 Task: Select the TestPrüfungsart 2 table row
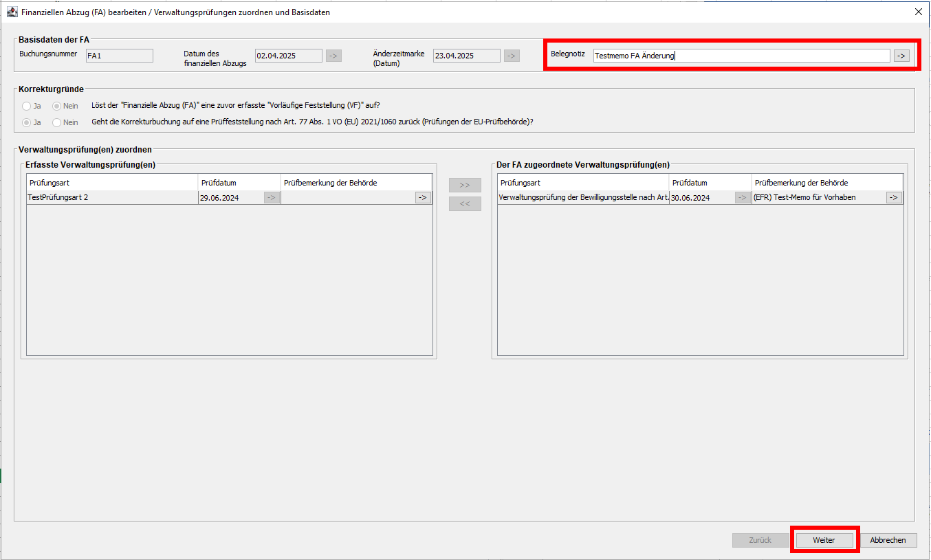click(x=110, y=198)
